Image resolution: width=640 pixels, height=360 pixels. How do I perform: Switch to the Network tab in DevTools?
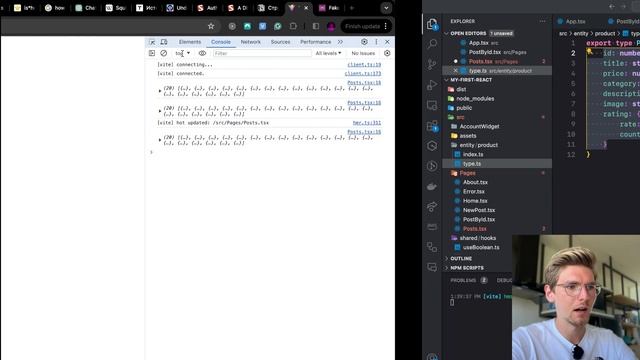tap(251, 42)
